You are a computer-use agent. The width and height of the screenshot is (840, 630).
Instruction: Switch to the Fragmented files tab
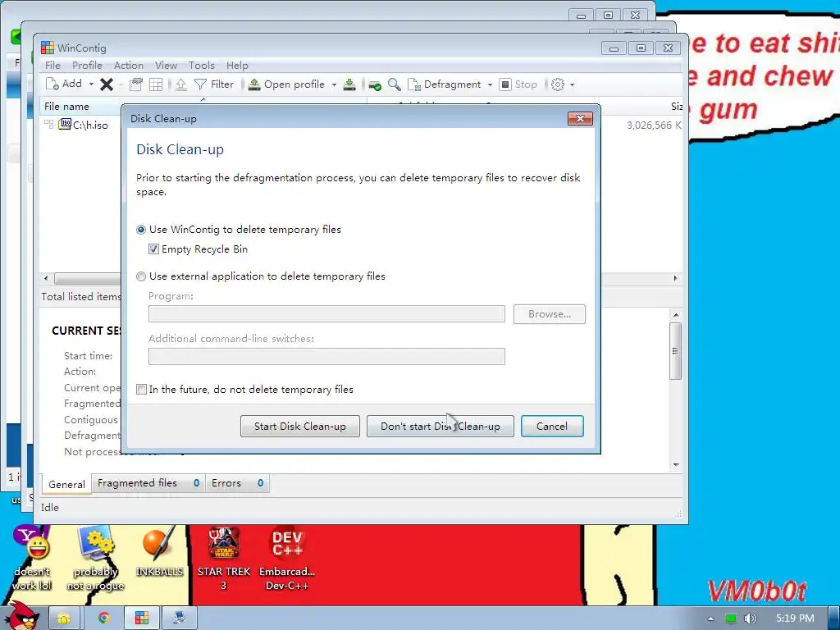[148, 483]
